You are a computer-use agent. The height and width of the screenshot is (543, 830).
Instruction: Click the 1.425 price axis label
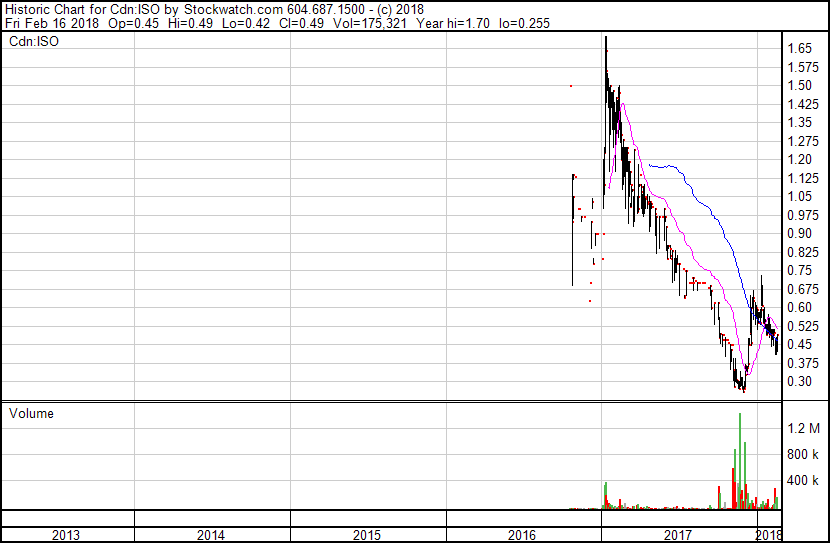point(803,104)
